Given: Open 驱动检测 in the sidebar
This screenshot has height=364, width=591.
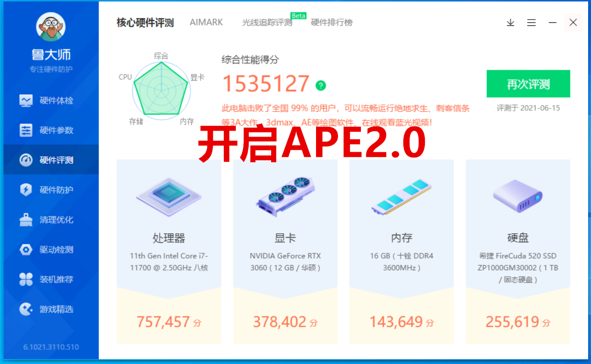Looking at the screenshot, I should point(51,250).
